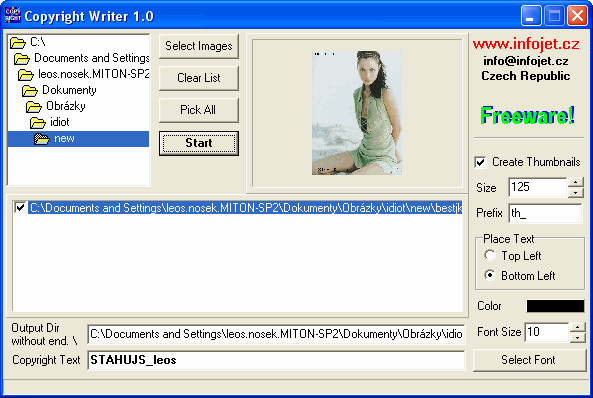593x398 pixels.
Task: Close the Copyright Writer window
Action: pyautogui.click(x=577, y=16)
